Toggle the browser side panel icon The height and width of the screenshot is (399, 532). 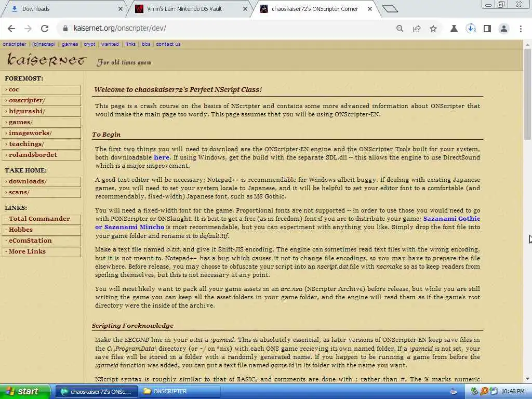tap(487, 29)
